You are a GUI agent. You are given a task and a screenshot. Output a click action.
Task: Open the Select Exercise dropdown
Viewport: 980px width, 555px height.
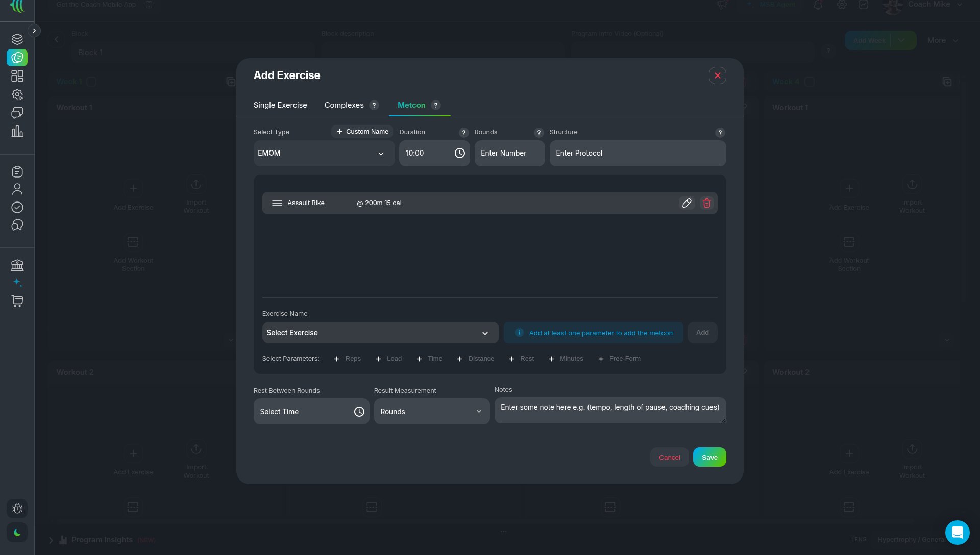click(x=380, y=333)
